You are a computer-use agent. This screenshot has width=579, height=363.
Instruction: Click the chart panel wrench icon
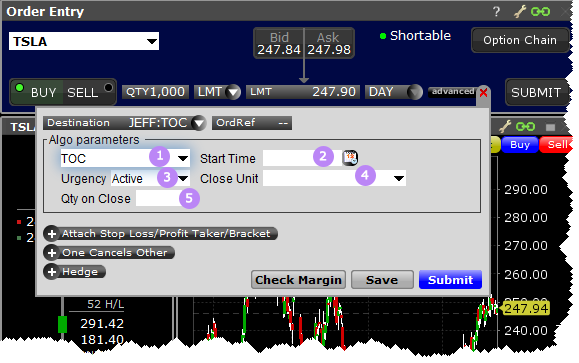(x=505, y=127)
